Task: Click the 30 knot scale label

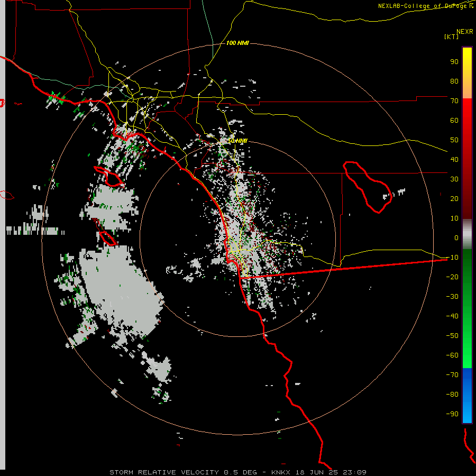Action: [454, 179]
